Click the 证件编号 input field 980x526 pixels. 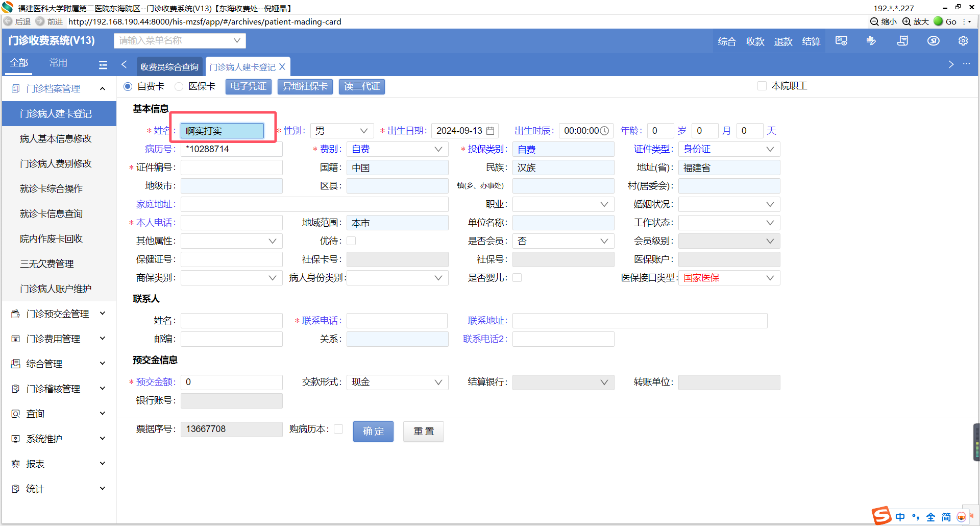pos(232,168)
